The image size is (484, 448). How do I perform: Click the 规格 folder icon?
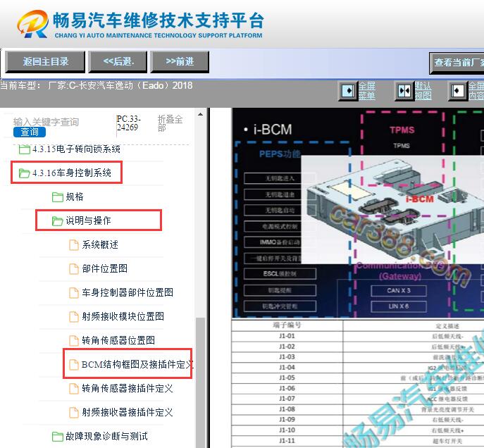click(x=58, y=197)
